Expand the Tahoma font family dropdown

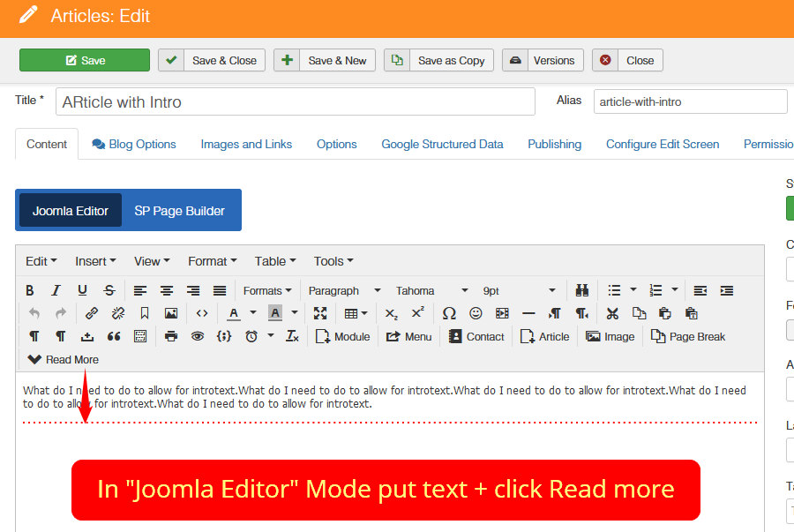coord(431,290)
